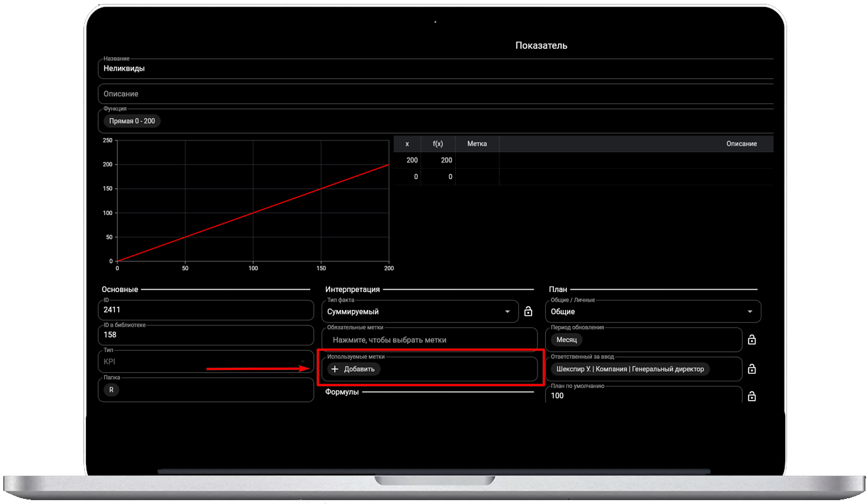This screenshot has height=504, width=868.
Task: Click the Метка column header in table
Action: (x=476, y=144)
